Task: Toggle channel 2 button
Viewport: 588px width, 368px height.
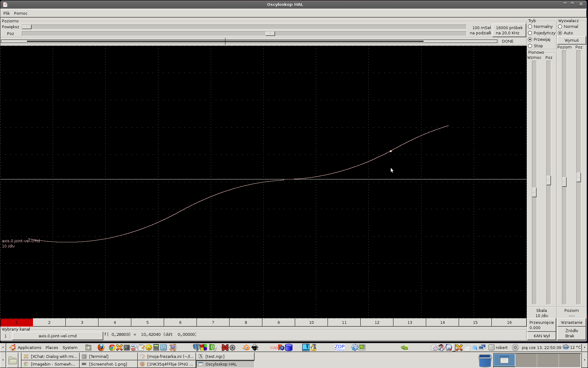Action: click(x=49, y=322)
